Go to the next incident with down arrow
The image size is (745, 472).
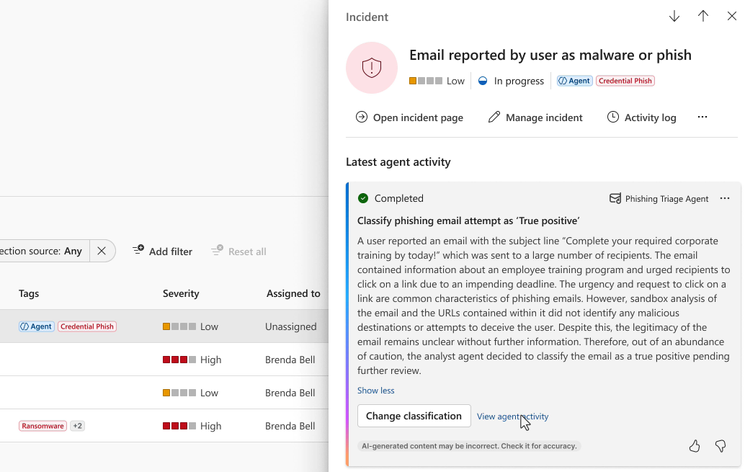(x=675, y=17)
